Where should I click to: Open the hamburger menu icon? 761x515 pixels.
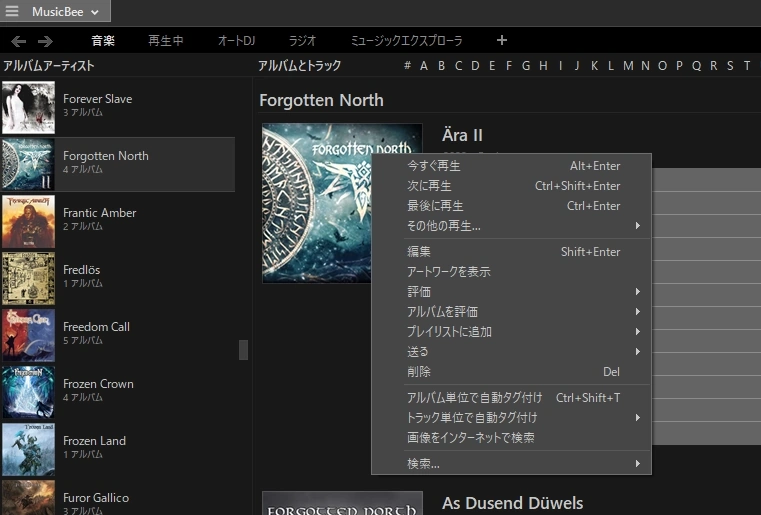tap(12, 11)
